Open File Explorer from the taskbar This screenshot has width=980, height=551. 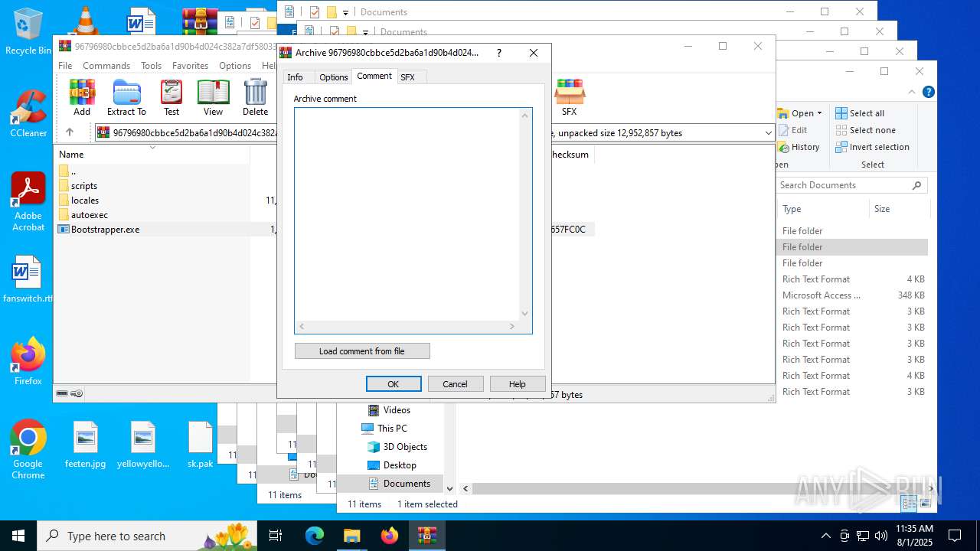351,536
